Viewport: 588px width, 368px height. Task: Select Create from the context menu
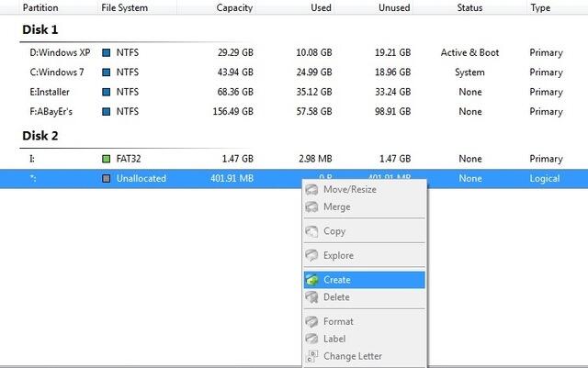pos(337,280)
